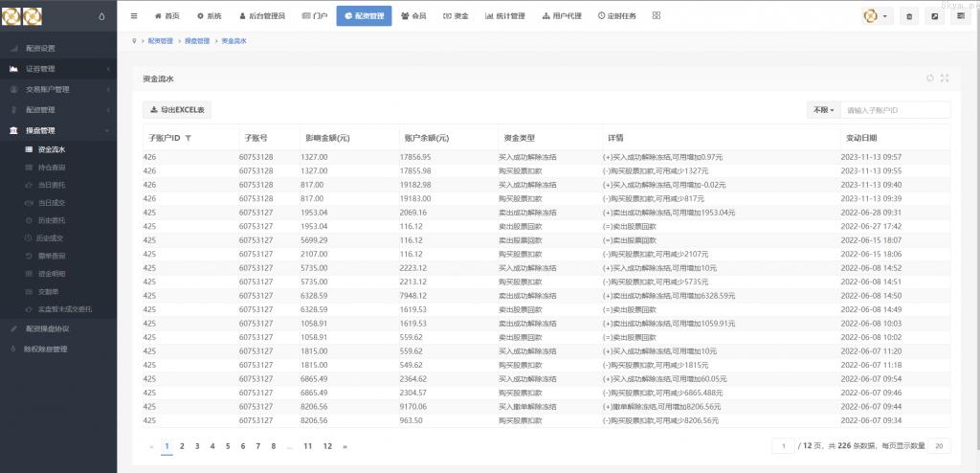Go to page 12 in pagination
The image size is (980, 473).
(x=327, y=446)
